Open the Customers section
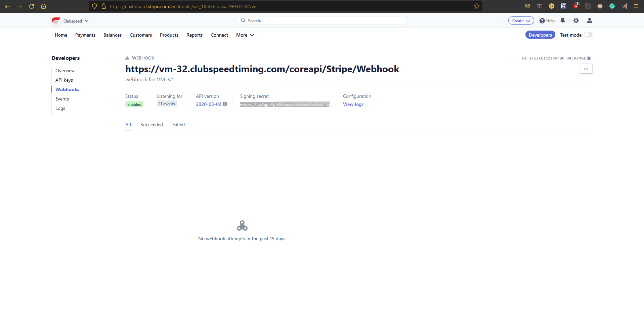Viewport: 644px width, 331px height. click(141, 35)
